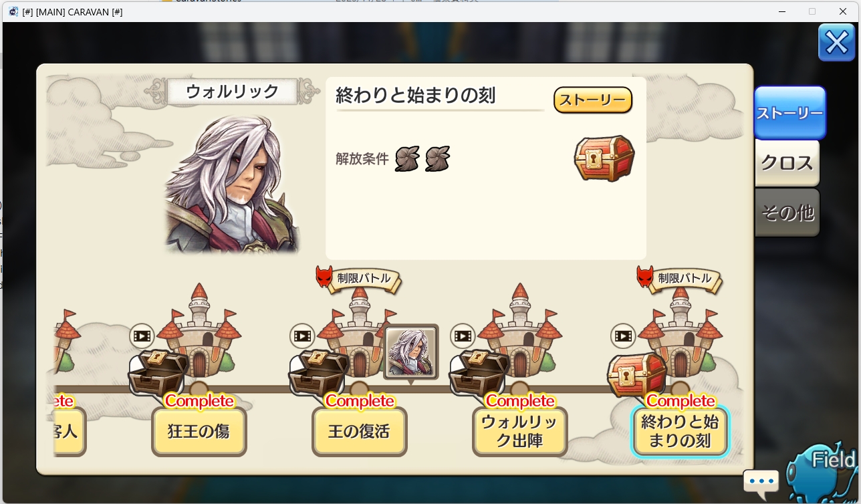Image resolution: width=861 pixels, height=504 pixels.
Task: Click the yellow ストーリー button
Action: click(x=593, y=100)
